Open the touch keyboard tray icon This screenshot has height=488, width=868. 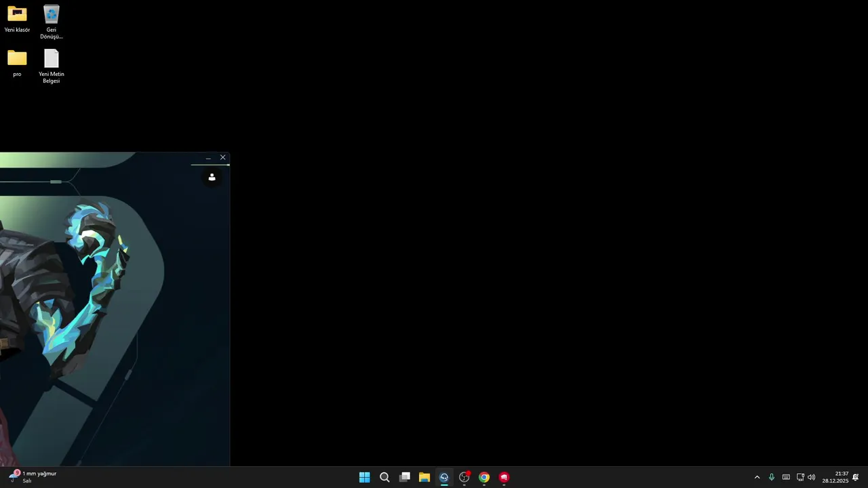click(x=786, y=477)
